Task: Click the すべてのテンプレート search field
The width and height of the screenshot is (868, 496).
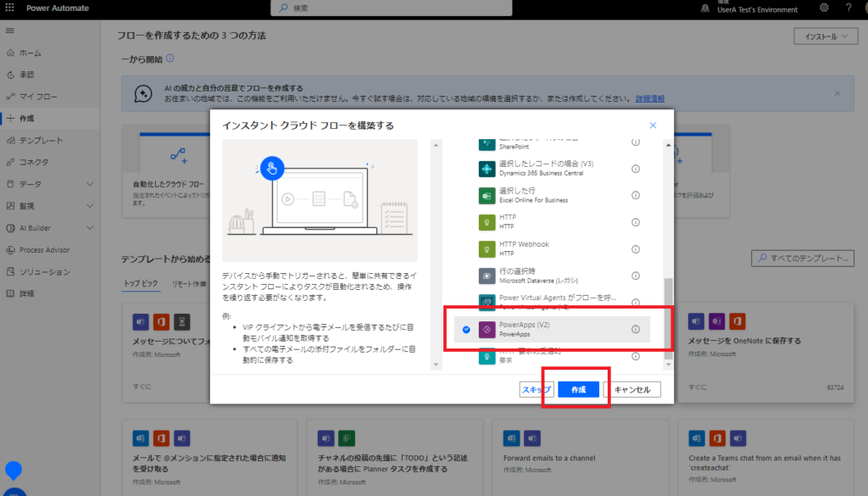Action: point(803,258)
